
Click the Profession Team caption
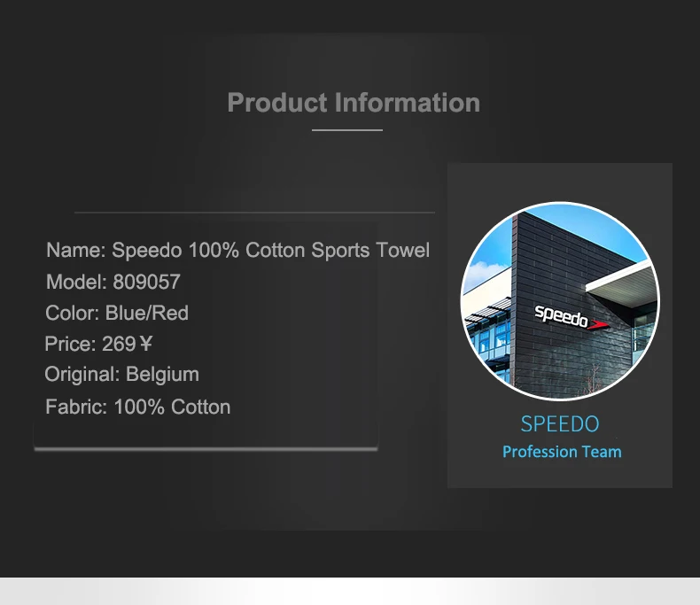[x=562, y=452]
